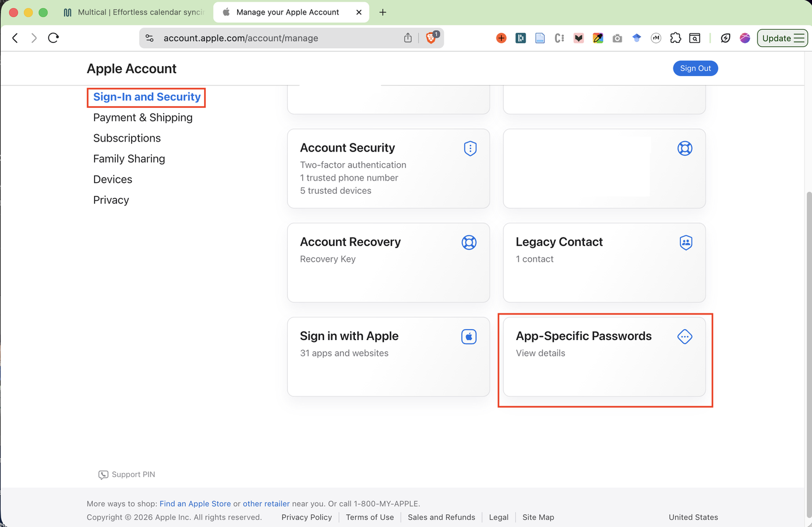Go back with the browser back arrow

coord(15,38)
